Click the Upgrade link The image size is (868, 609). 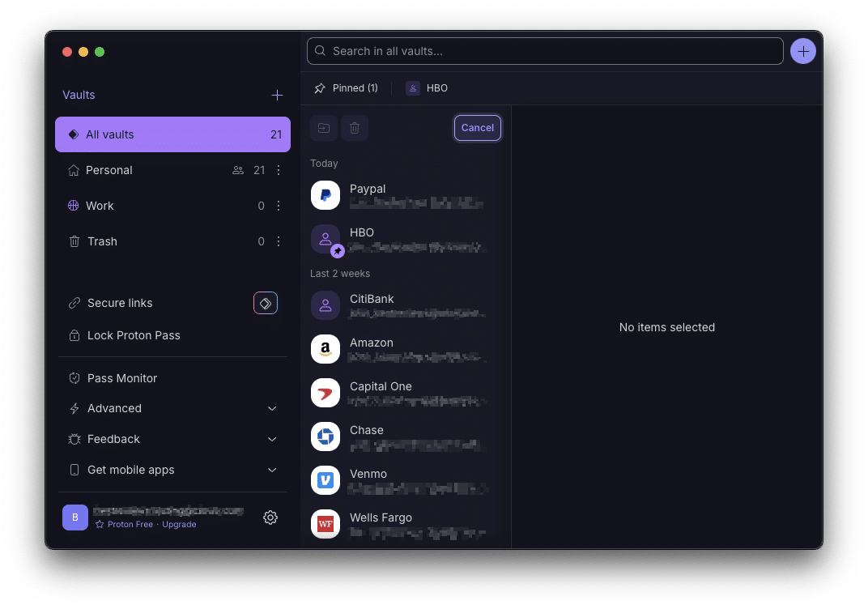click(179, 524)
